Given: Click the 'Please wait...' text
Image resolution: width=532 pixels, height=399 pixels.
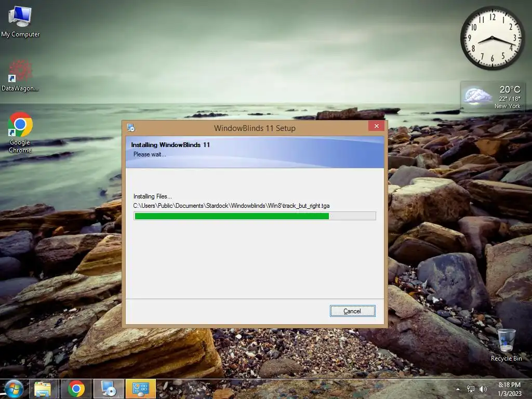Looking at the screenshot, I should (150, 154).
